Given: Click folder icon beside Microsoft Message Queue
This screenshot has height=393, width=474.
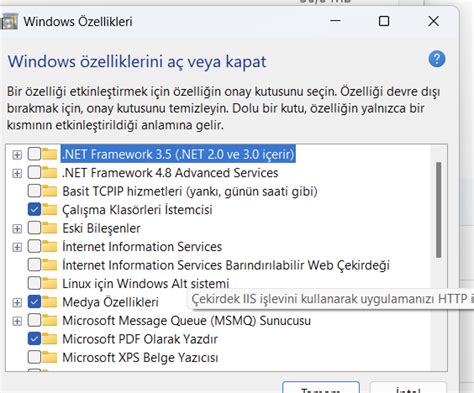Looking at the screenshot, I should coord(50,321).
